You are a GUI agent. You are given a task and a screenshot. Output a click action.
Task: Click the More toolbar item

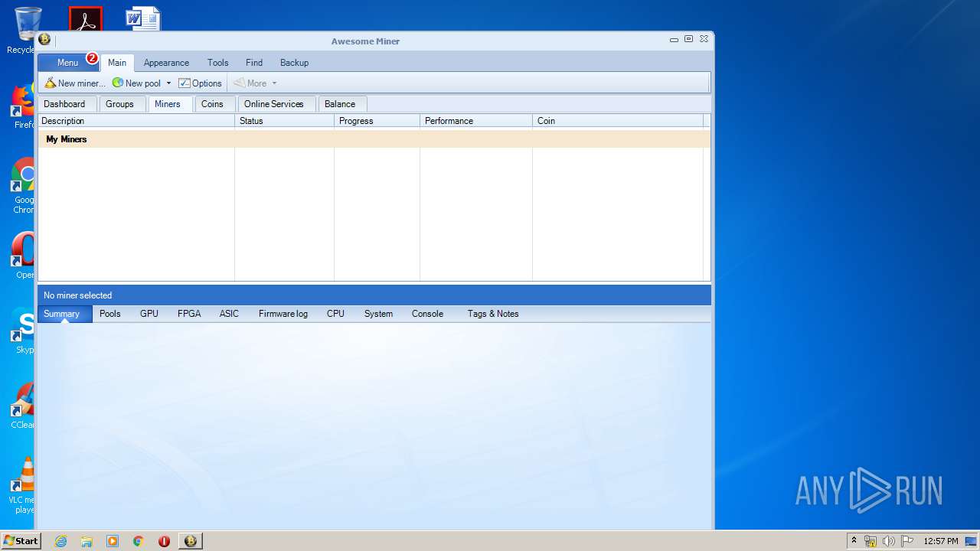[x=250, y=83]
